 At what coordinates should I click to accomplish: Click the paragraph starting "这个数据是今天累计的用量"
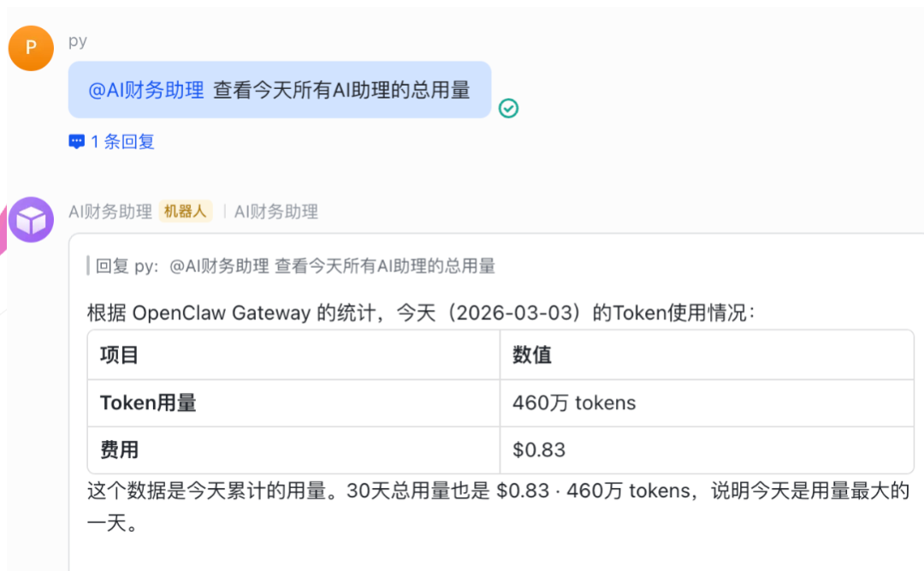499,506
